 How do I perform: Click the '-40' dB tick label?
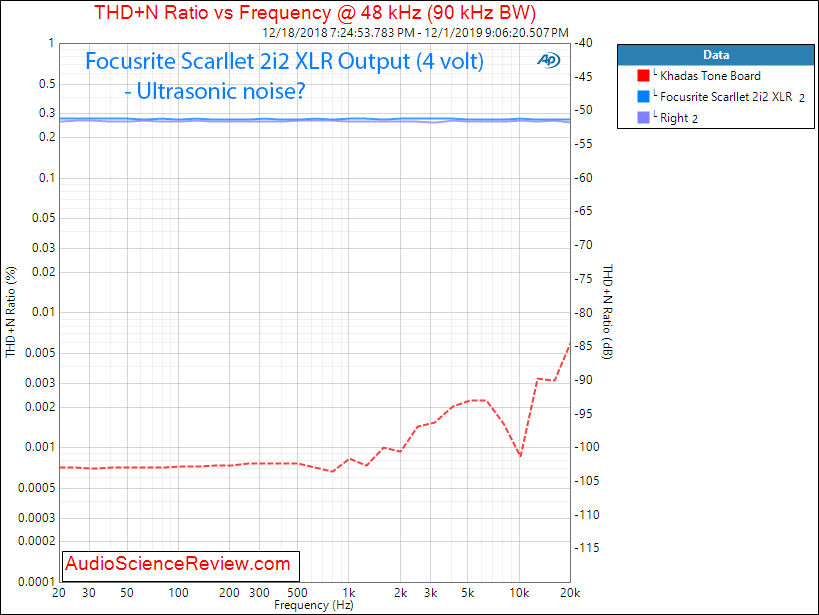pos(583,43)
